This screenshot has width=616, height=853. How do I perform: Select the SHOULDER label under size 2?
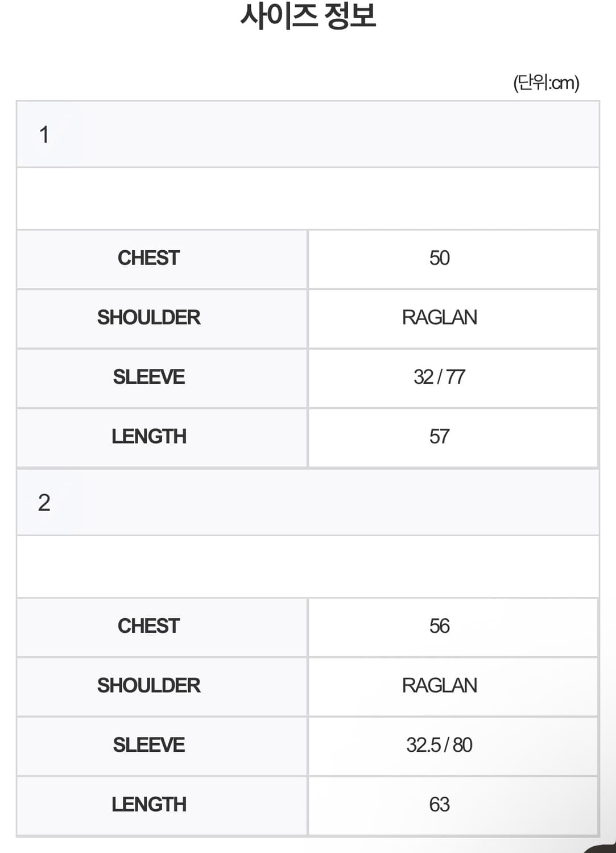click(149, 685)
